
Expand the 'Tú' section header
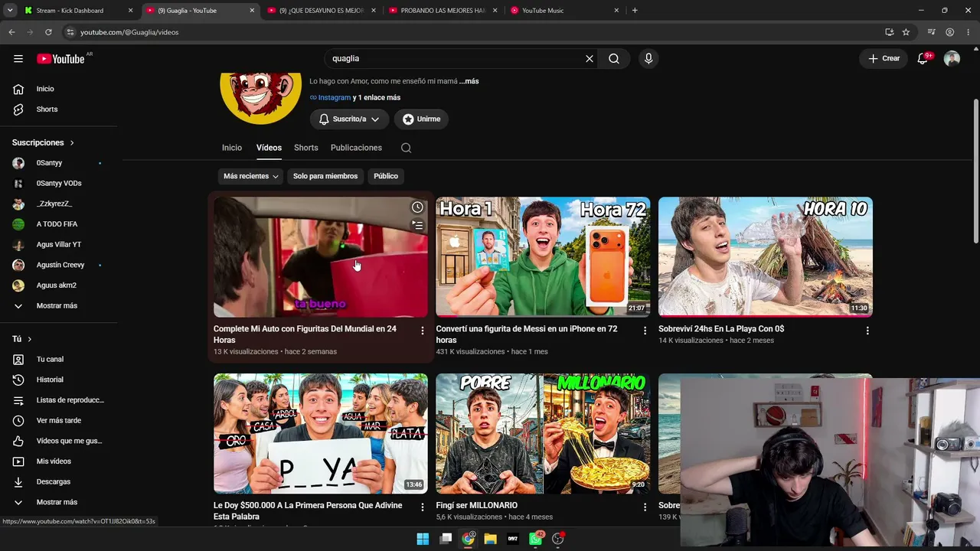(22, 339)
